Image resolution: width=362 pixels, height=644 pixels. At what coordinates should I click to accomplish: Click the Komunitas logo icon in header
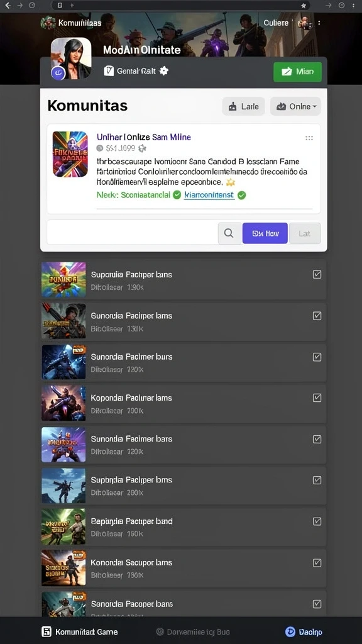click(x=48, y=23)
